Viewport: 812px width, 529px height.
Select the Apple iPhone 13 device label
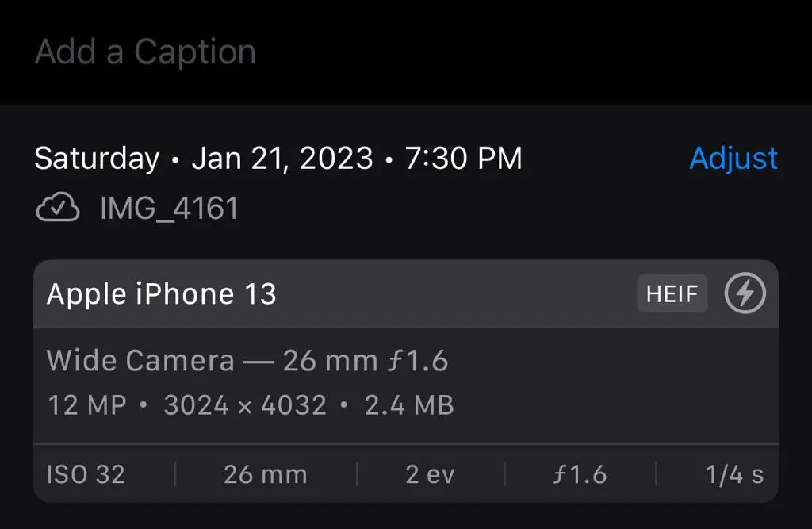tap(162, 294)
